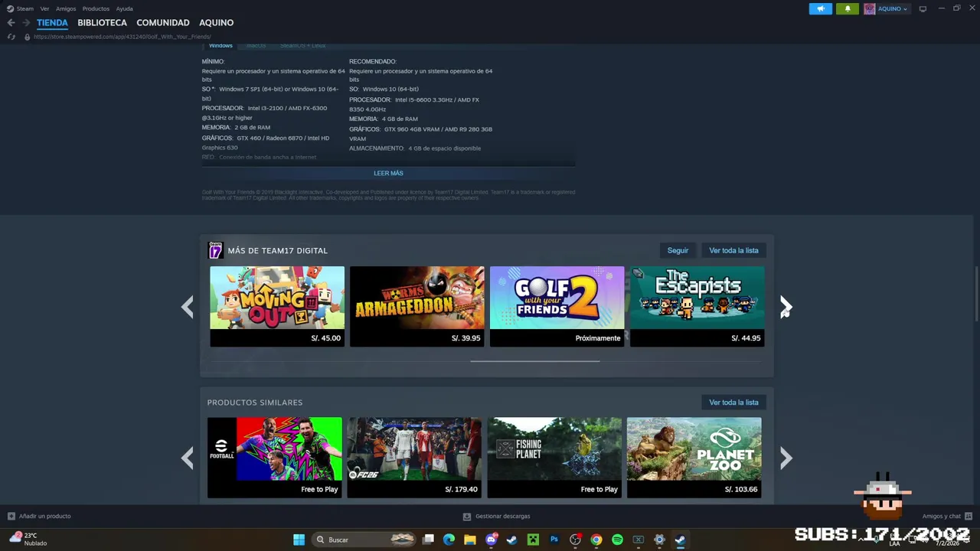Open the eFootball game card
This screenshot has width=980, height=551.
(274, 458)
